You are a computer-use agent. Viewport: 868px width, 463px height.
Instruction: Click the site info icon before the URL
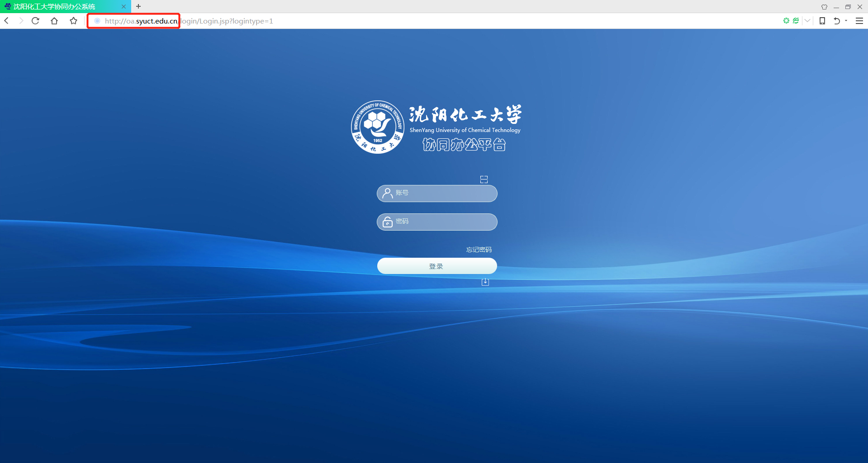point(97,21)
